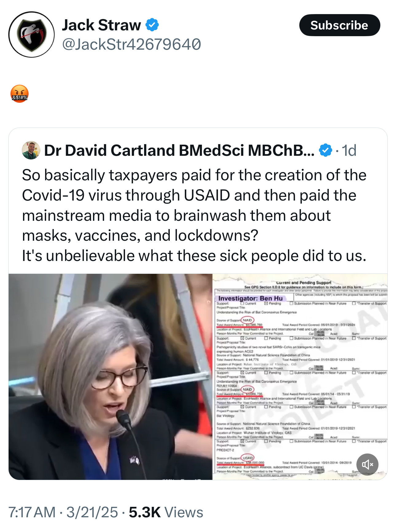Unmute the video with speaker icon
396x532 pixels.
(x=367, y=464)
